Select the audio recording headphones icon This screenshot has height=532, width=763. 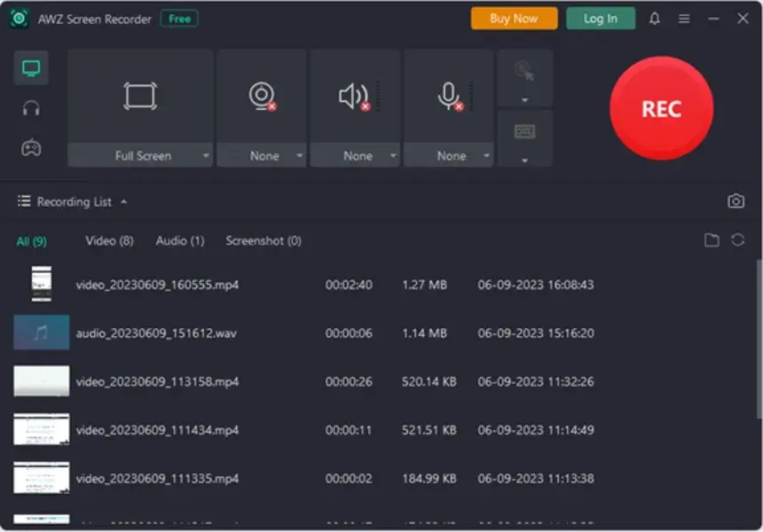point(31,108)
